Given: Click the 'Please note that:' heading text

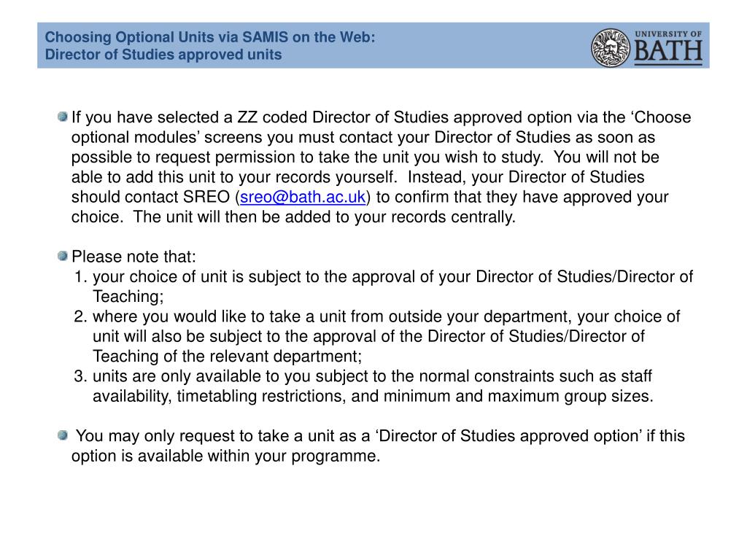Looking at the screenshot, I should (x=134, y=257).
